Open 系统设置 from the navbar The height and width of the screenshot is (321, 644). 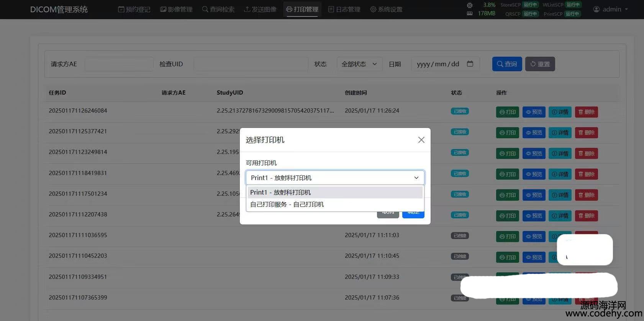point(386,9)
